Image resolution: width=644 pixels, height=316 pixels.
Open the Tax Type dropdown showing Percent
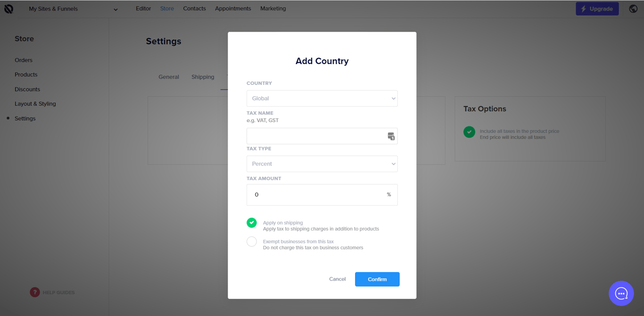(x=322, y=164)
